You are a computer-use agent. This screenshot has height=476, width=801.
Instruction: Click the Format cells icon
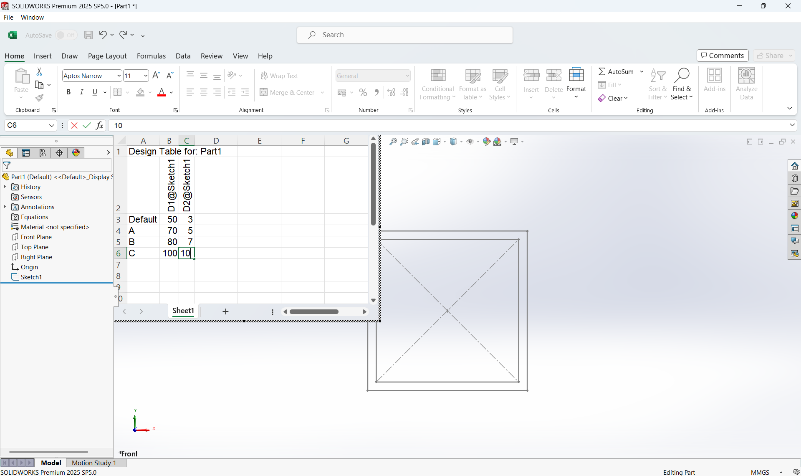click(x=576, y=76)
